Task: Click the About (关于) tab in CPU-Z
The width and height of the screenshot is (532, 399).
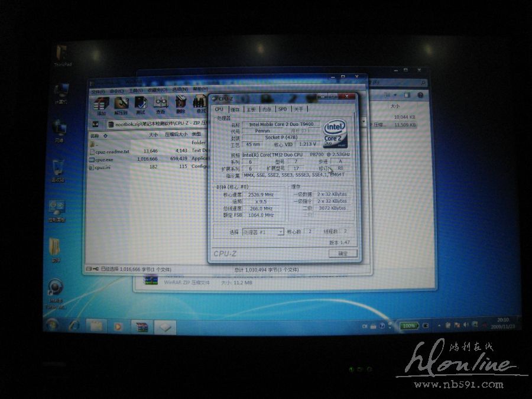Action: click(x=299, y=109)
